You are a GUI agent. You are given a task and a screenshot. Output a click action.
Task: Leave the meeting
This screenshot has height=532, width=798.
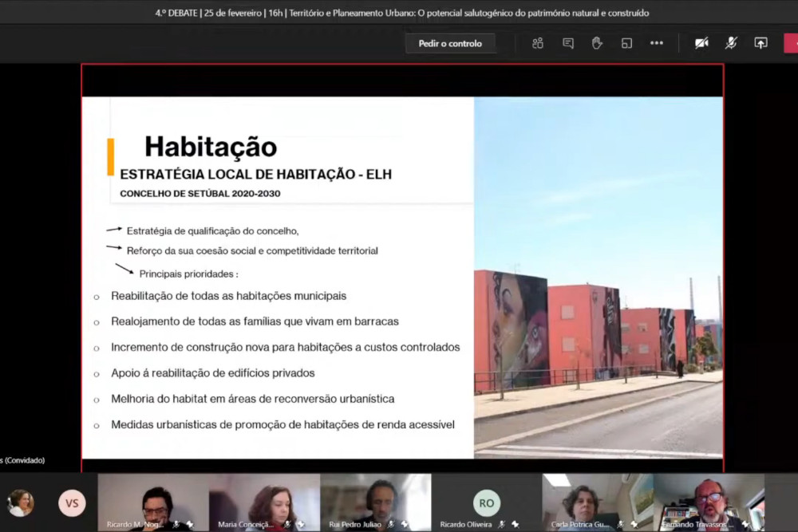pyautogui.click(x=792, y=43)
